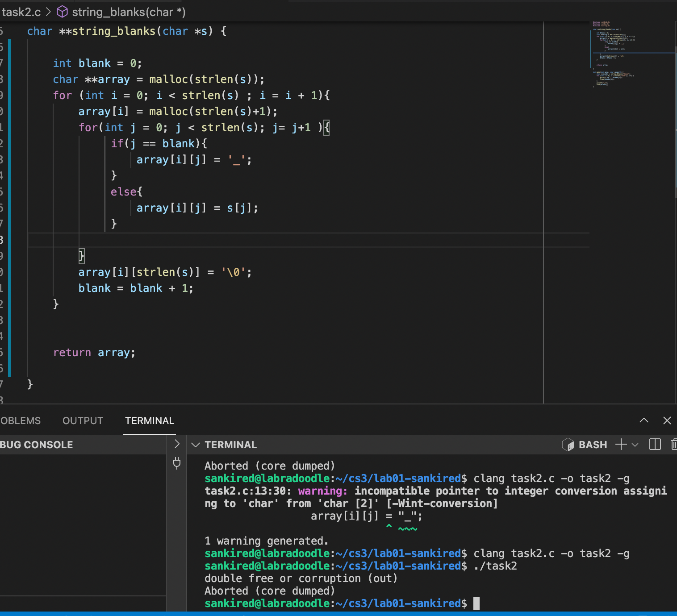The image size is (677, 616).
Task: Open the launch profile dropdown next to plus
Action: [x=635, y=445]
